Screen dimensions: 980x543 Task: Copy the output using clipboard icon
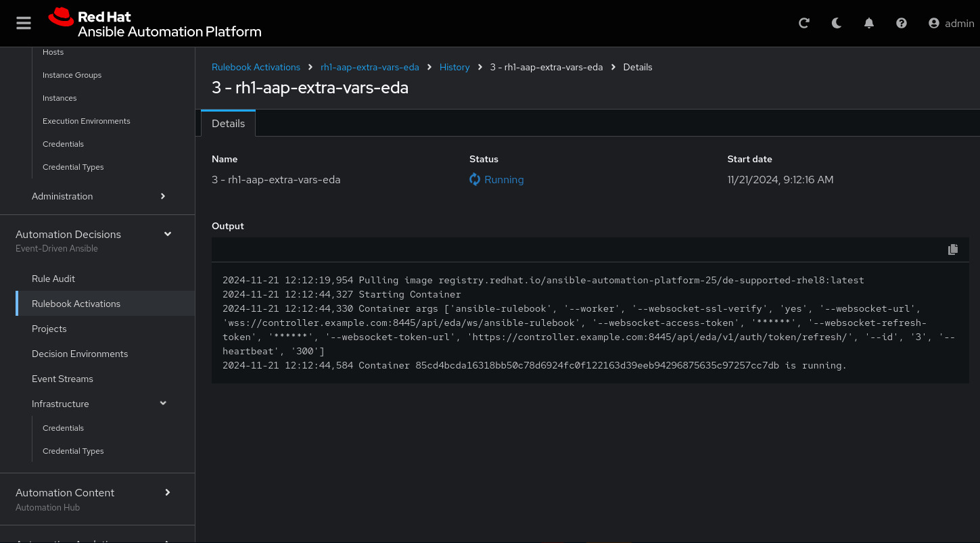coord(953,250)
